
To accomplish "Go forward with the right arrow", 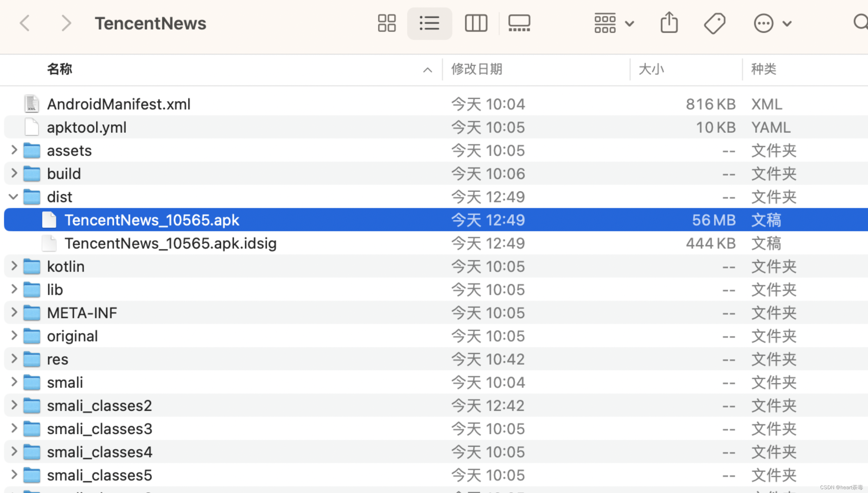I will pyautogui.click(x=66, y=23).
